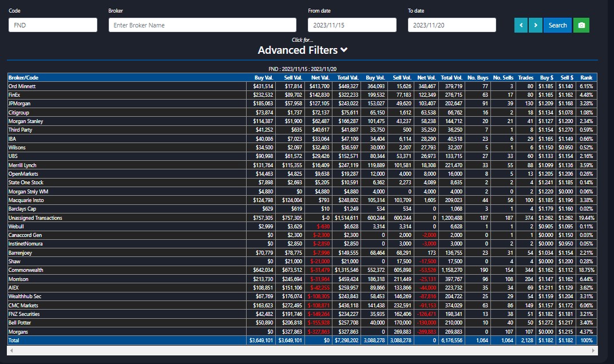Viewport: 614px width, 364px height.
Task: Sort by the Total Vol. column header
Action: pyautogui.click(x=451, y=78)
